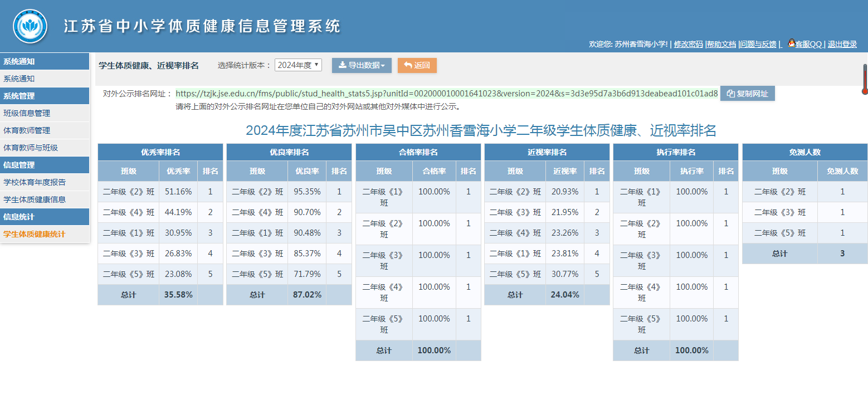Click the 23.81% myopia rate cell

pyautogui.click(x=565, y=254)
